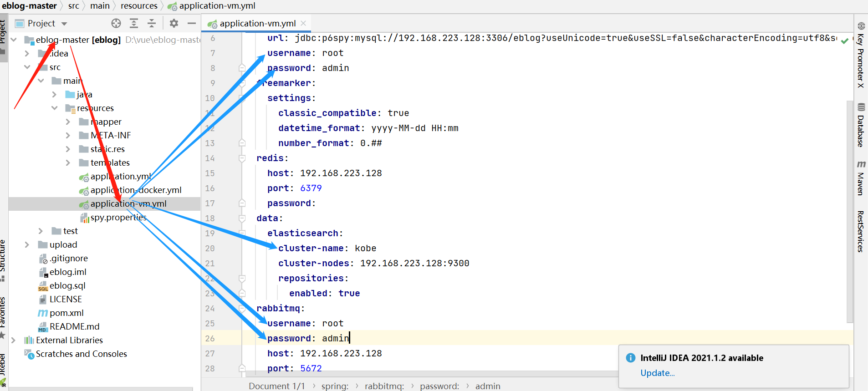Select application-docker.yml file
The width and height of the screenshot is (868, 391).
tap(136, 190)
